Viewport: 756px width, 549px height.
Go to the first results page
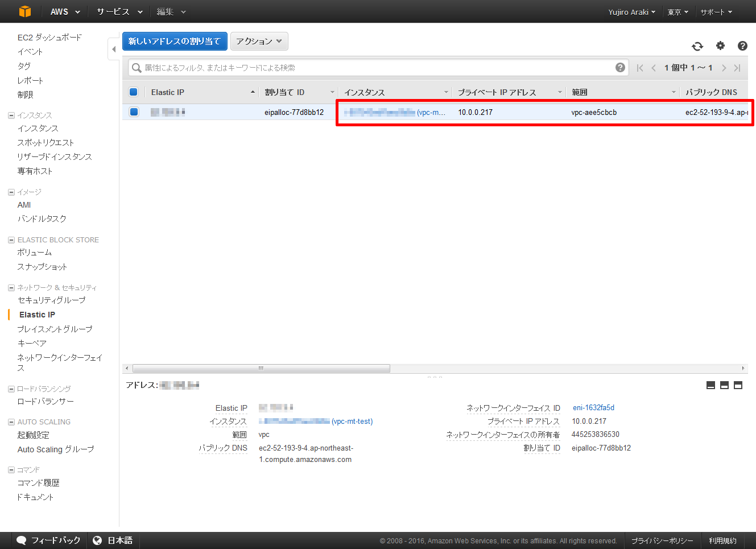pos(640,68)
